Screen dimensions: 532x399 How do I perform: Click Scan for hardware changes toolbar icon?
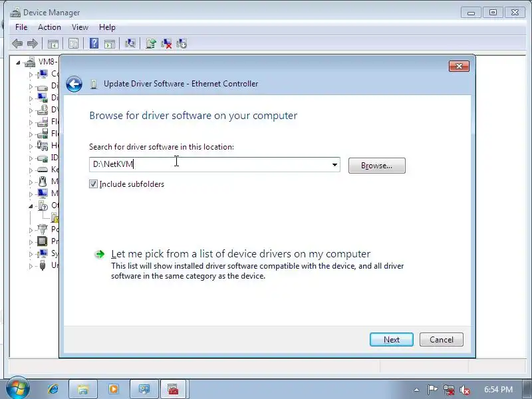[130, 43]
